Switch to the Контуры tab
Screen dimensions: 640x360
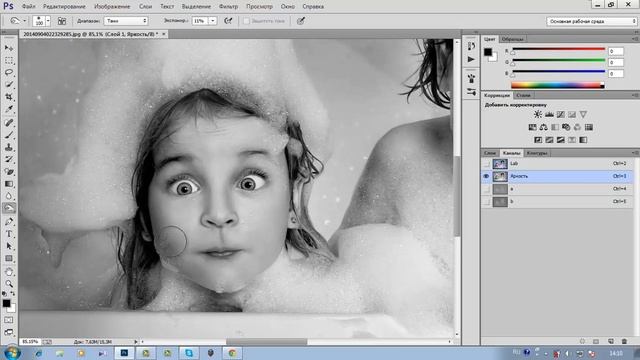pyautogui.click(x=536, y=153)
